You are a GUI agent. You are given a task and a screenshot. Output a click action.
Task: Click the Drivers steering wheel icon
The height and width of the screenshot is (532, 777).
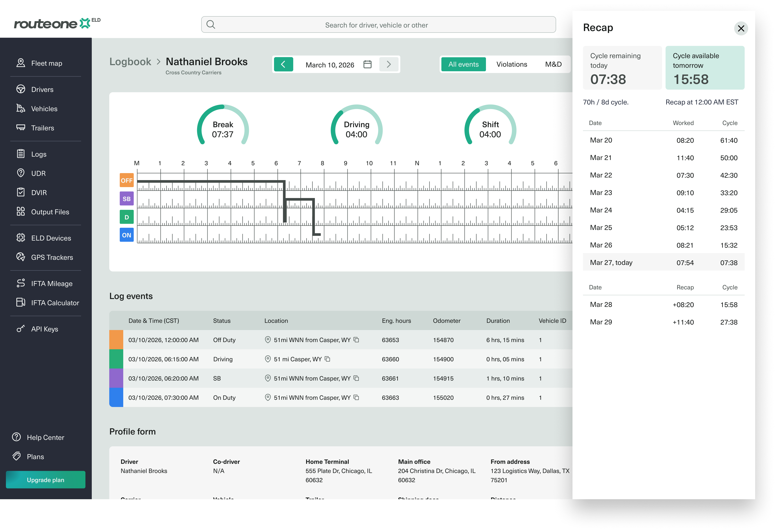pyautogui.click(x=21, y=89)
